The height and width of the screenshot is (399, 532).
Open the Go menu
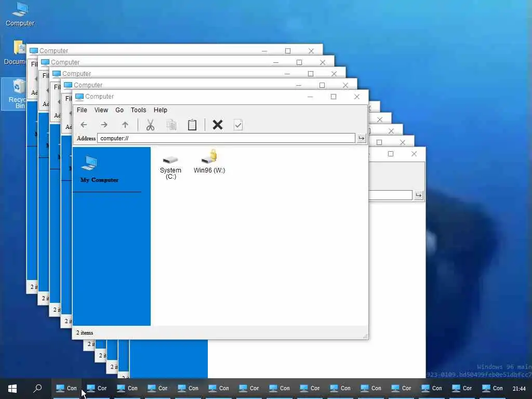tap(119, 110)
